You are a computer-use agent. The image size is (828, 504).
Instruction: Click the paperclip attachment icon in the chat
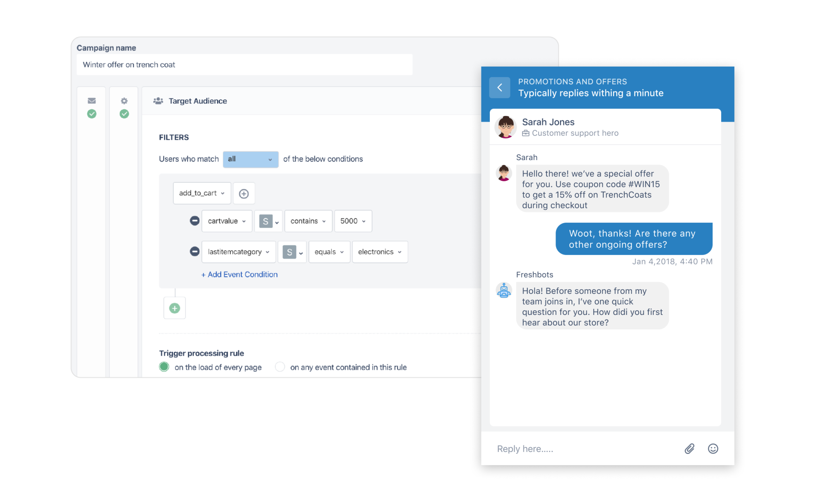point(689,449)
